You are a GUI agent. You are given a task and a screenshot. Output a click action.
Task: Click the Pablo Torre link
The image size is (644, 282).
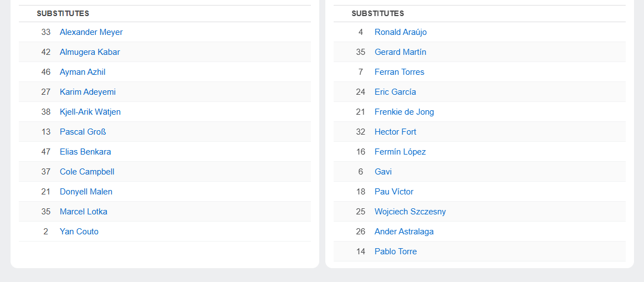pyautogui.click(x=396, y=252)
